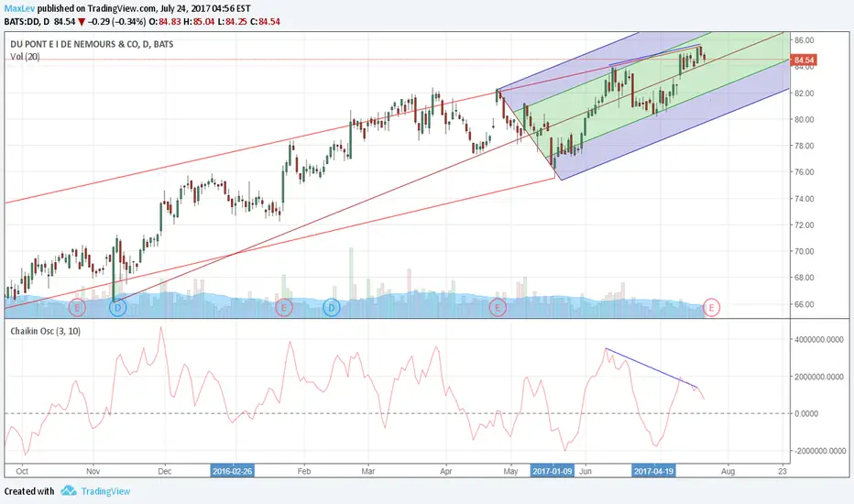
Task: Select the 2017-04-19 highlighted date label
Action: tap(653, 471)
